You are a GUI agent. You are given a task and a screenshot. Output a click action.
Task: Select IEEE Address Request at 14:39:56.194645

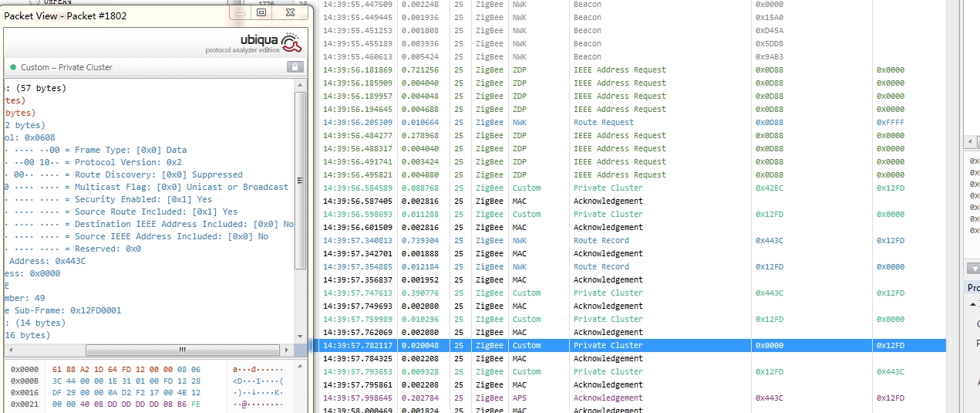[x=633, y=109]
